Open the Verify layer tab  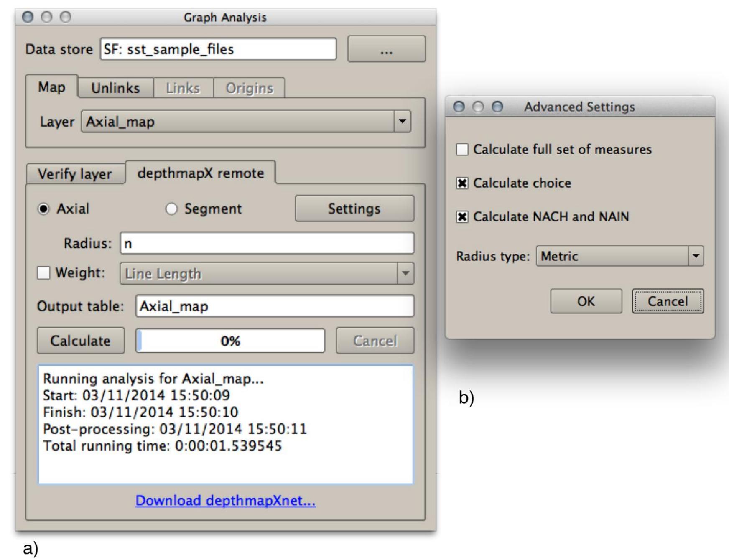(75, 173)
